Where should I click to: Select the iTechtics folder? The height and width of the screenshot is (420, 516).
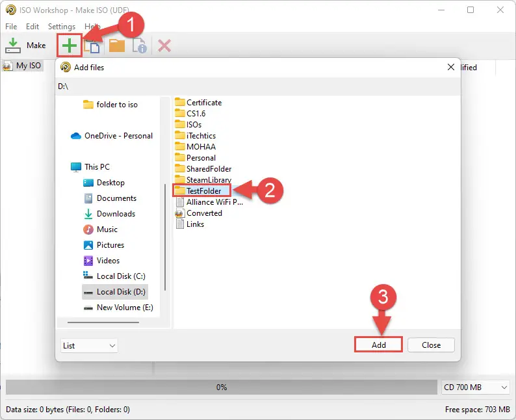pos(196,136)
